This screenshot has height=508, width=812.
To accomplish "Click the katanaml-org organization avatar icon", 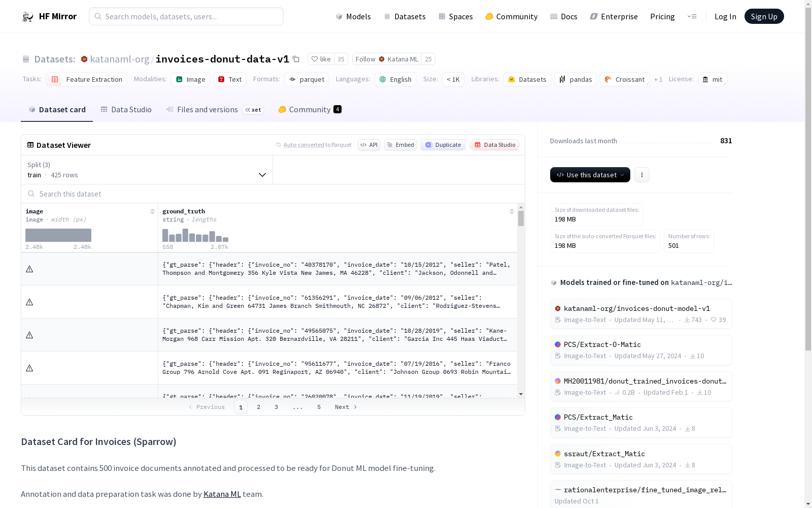I will click(84, 59).
